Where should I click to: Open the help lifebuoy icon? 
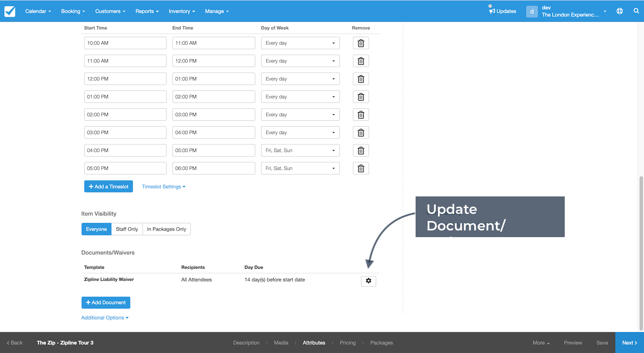[x=620, y=11]
